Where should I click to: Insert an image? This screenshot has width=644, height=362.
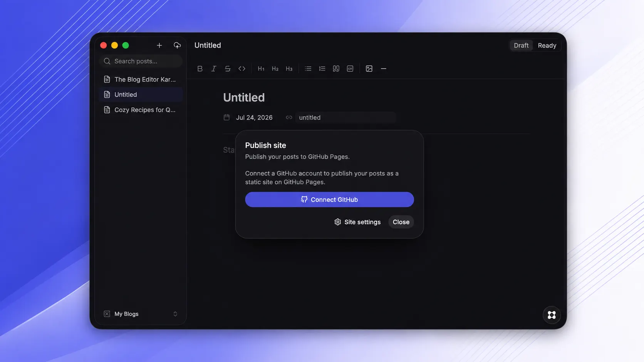[x=369, y=68]
